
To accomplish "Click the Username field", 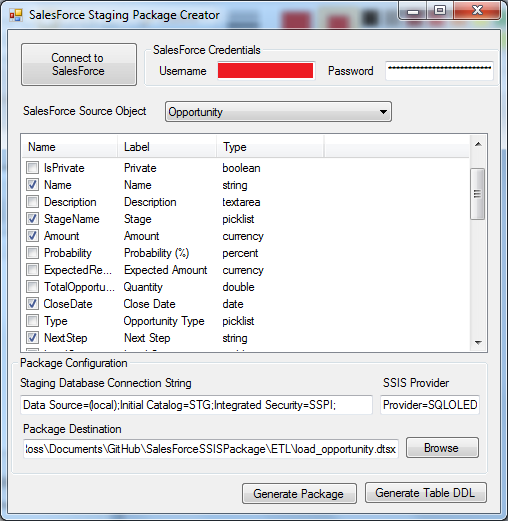I will tap(265, 70).
